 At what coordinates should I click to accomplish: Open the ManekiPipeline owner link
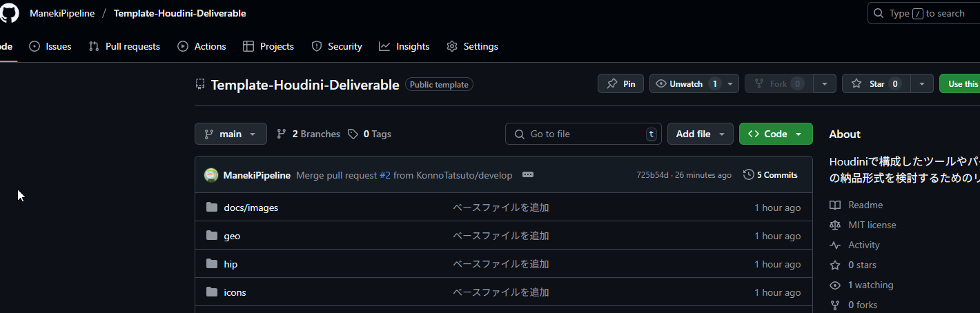(62, 13)
